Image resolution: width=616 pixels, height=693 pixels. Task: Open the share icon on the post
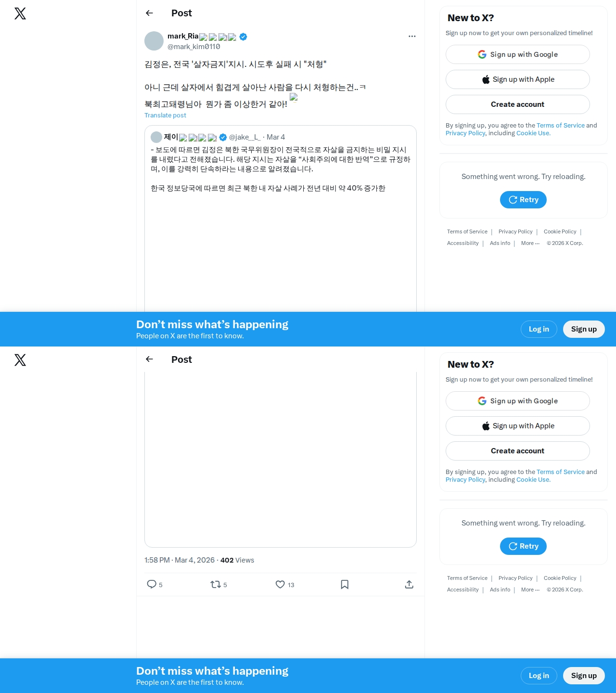tap(409, 584)
